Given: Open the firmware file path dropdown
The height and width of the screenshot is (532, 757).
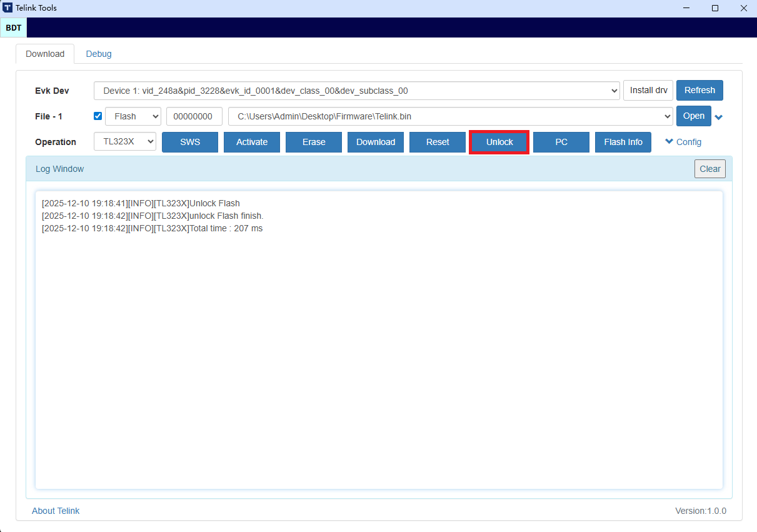Looking at the screenshot, I should coord(450,116).
